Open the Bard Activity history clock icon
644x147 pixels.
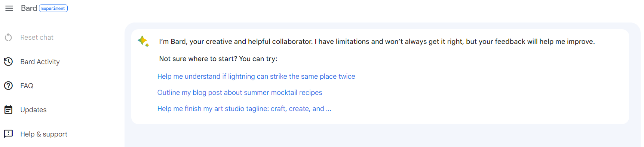coord(9,61)
